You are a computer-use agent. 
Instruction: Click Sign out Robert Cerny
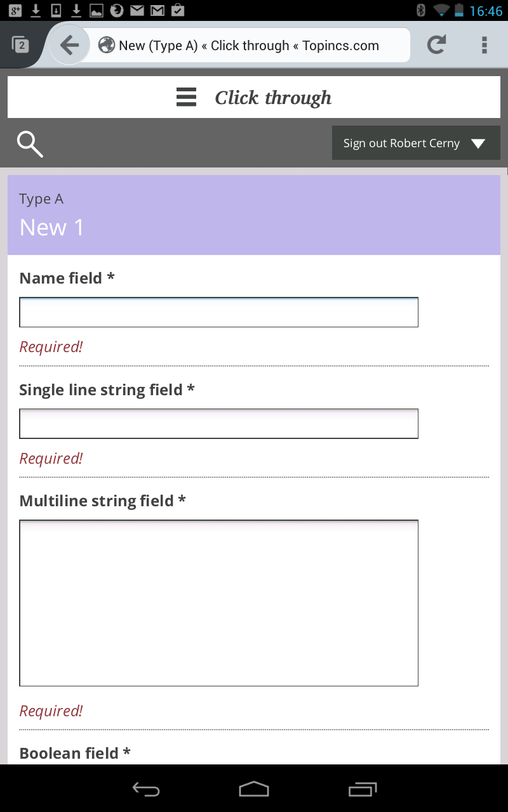(x=401, y=143)
